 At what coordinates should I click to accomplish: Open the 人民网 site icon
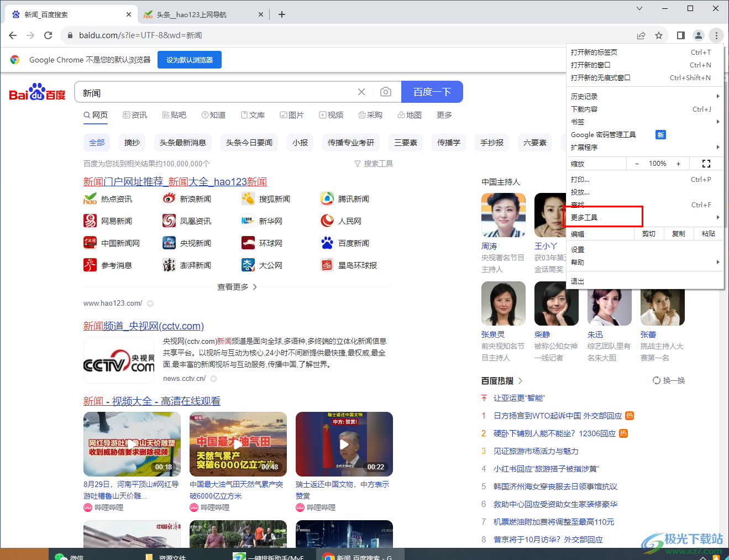(327, 221)
